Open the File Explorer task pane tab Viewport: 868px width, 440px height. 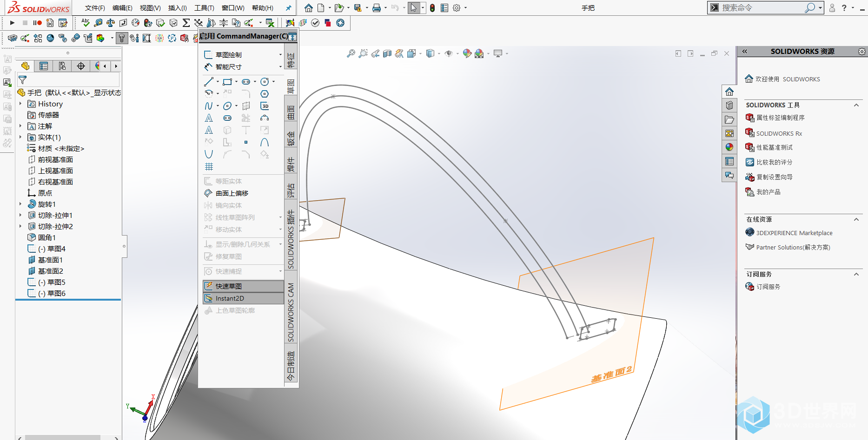coord(729,119)
